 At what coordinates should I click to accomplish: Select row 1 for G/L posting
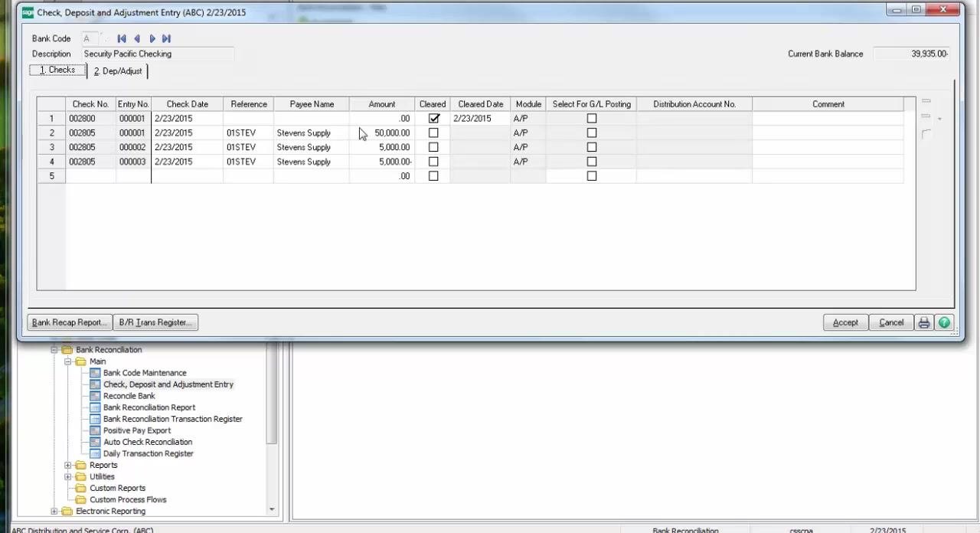591,119
